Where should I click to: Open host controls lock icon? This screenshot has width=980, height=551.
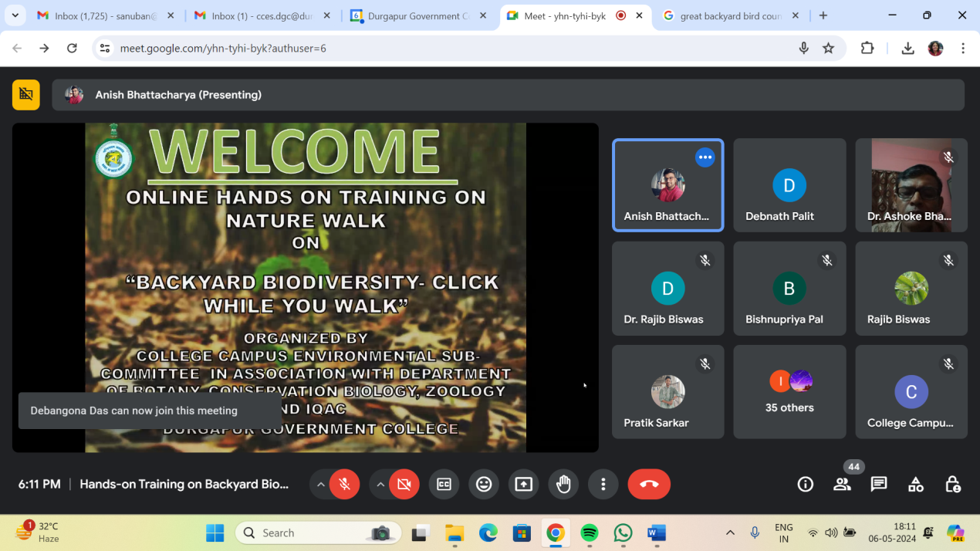click(x=952, y=484)
